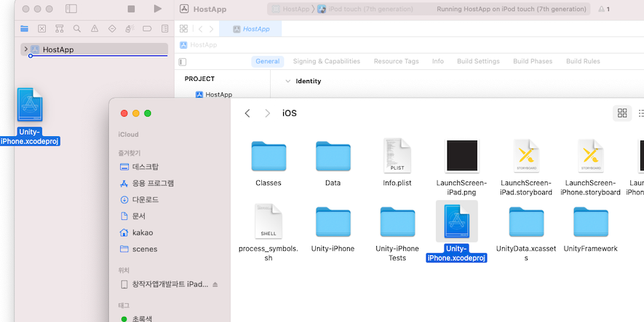Open scenes folder in Finder sidebar
This screenshot has height=322, width=644.
(138, 249)
